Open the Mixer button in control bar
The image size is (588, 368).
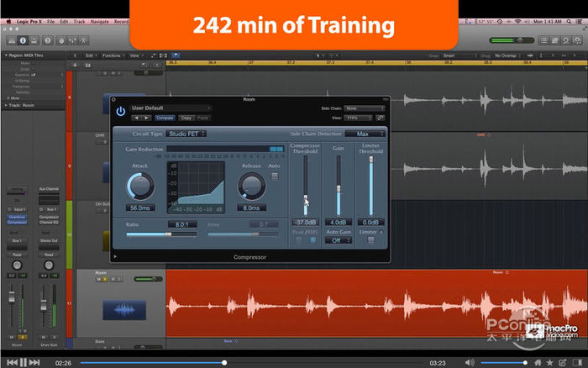coord(72,41)
